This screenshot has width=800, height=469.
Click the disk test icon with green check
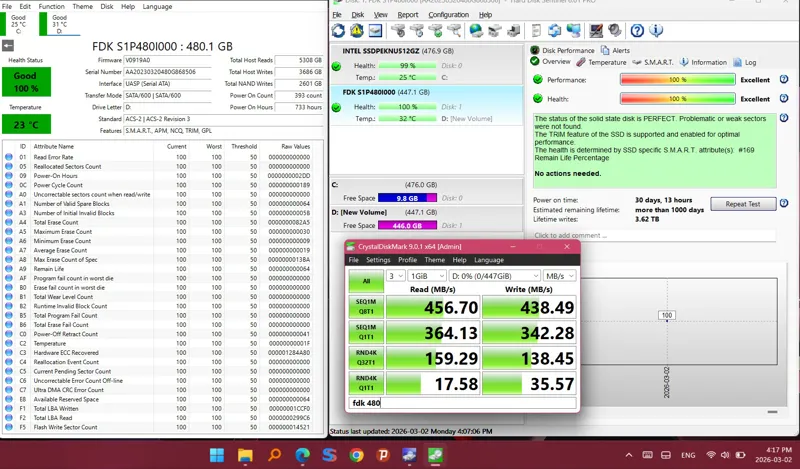(x=436, y=31)
